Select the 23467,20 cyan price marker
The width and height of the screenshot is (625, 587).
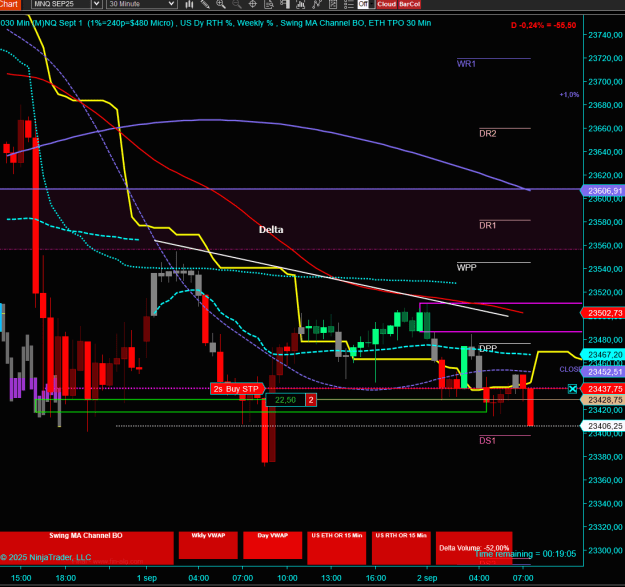(603, 354)
